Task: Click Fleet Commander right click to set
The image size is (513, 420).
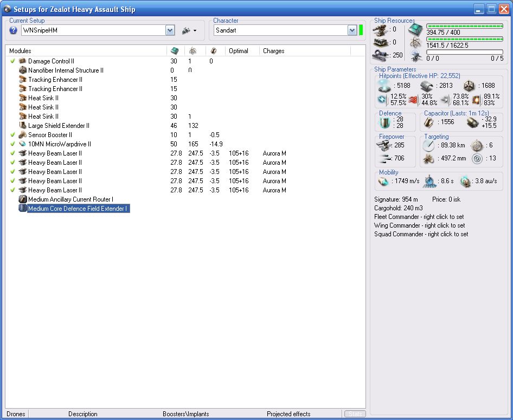Action: click(419, 217)
